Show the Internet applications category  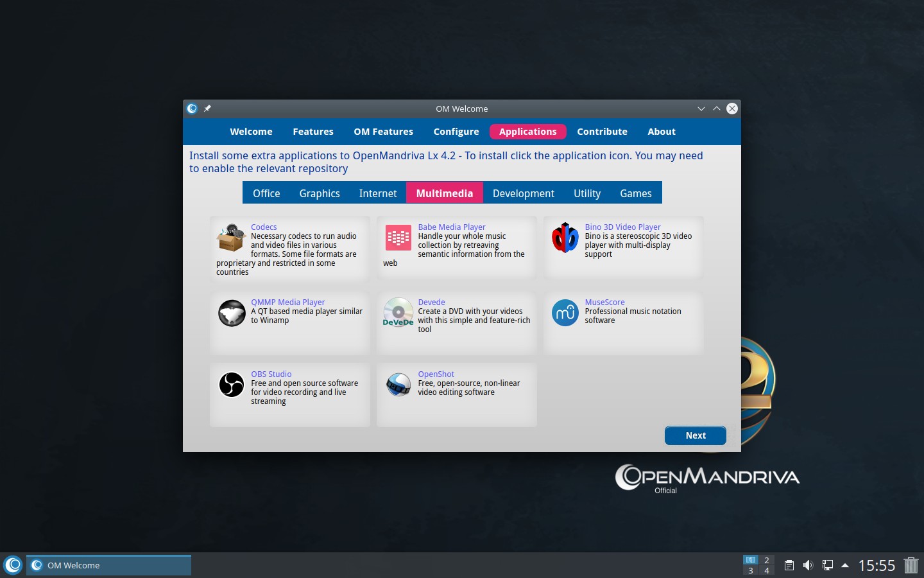(378, 193)
